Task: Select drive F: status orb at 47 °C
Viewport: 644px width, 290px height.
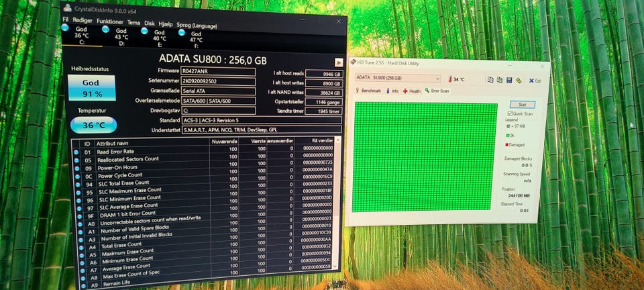Action: tap(182, 32)
